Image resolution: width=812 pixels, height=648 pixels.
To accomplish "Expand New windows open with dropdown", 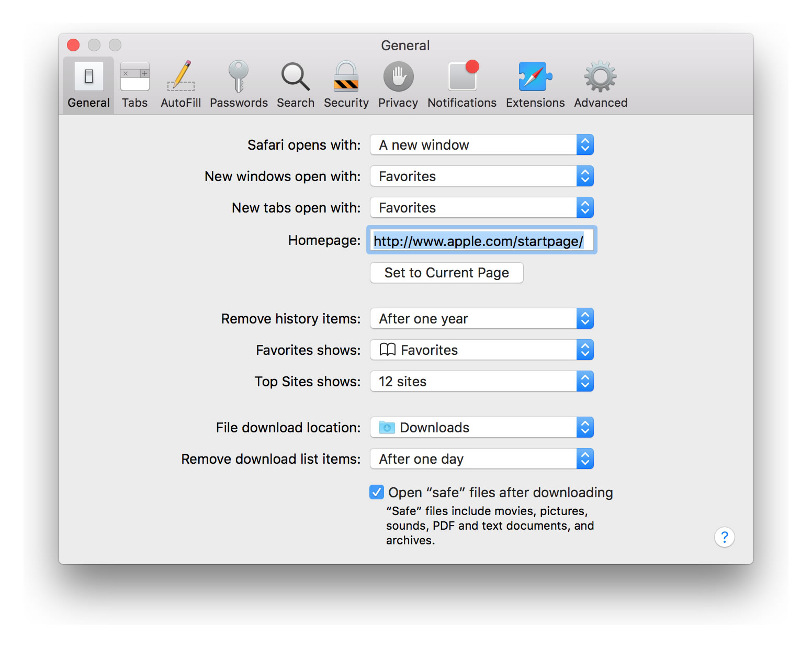I will pyautogui.click(x=482, y=176).
